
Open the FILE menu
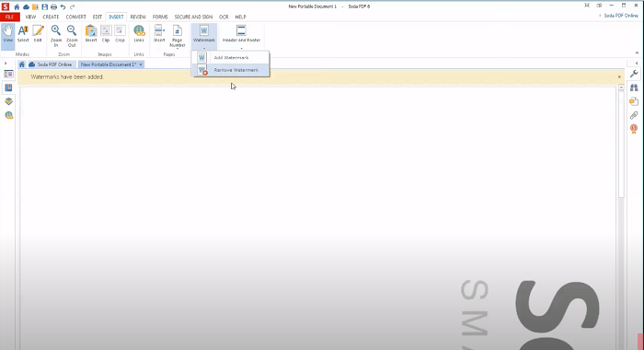pos(10,17)
